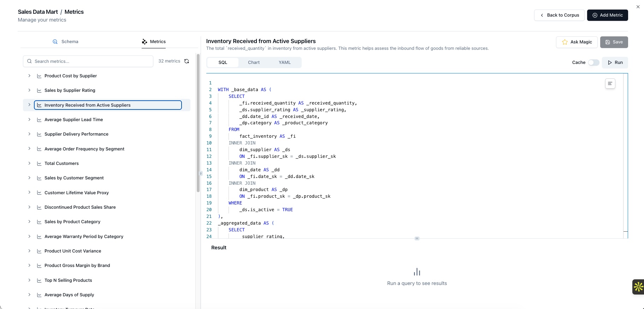Expand the Sales by Product Category metric
Viewport: 644px width, 309px height.
pos(29,221)
